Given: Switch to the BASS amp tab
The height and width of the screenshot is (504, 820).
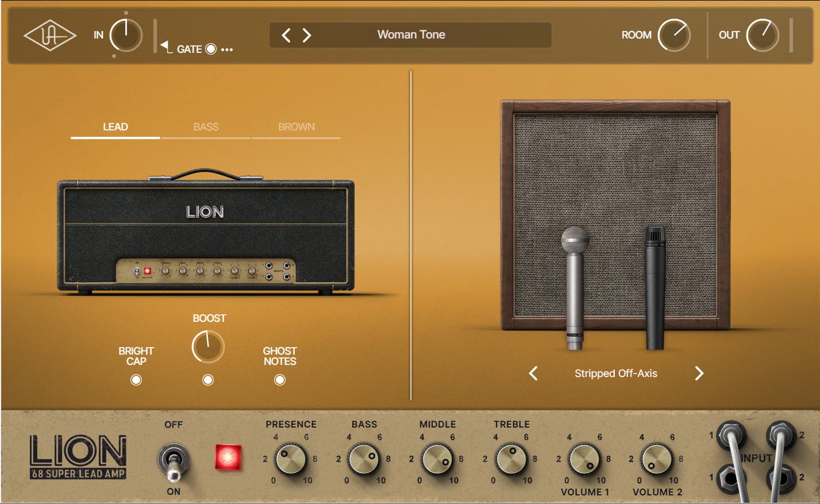Looking at the screenshot, I should (206, 127).
